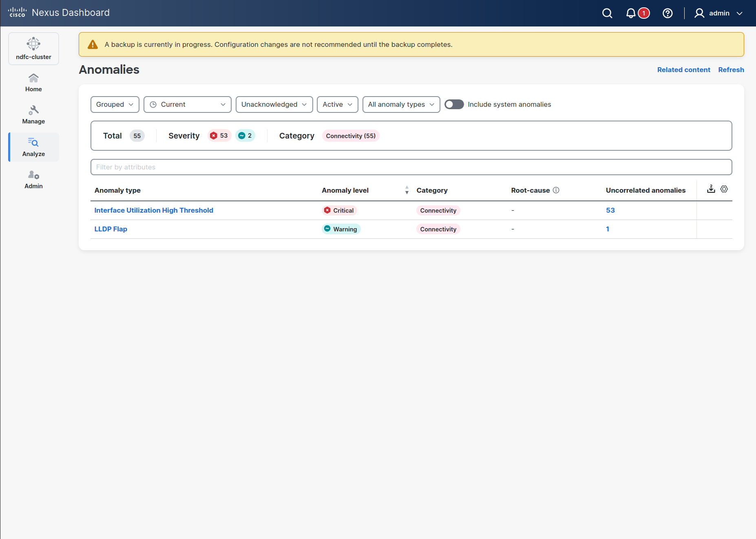This screenshot has height=539, width=756.
Task: Click the 53 uncorrelated anomalies link
Action: [x=610, y=210]
